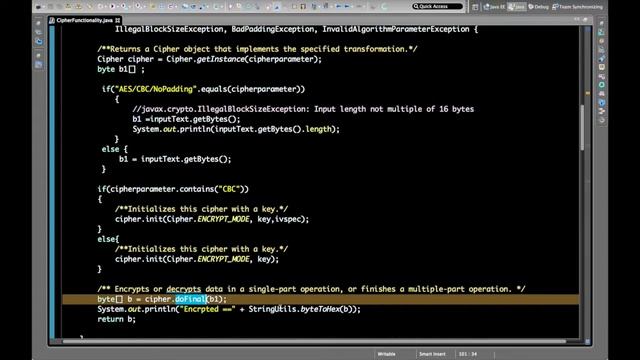Click the 'return b;' statement

116,319
